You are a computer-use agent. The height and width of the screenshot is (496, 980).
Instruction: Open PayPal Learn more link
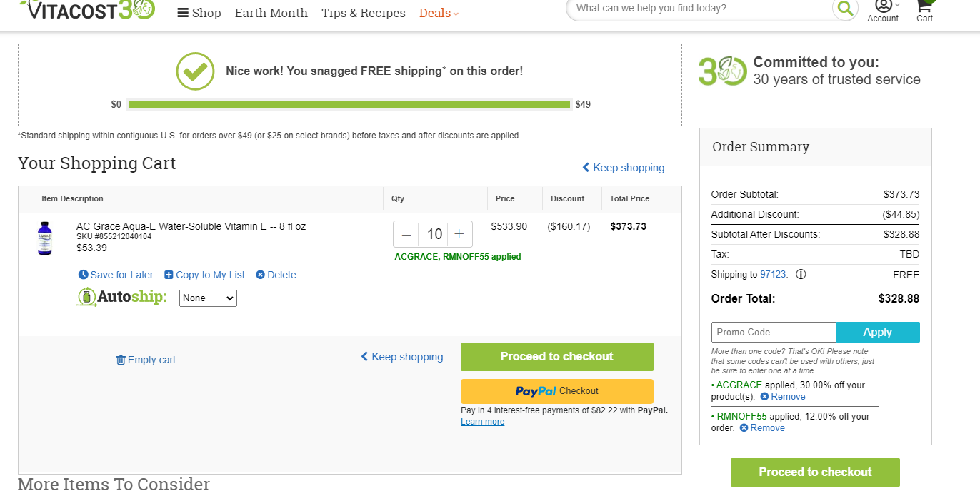coord(483,422)
